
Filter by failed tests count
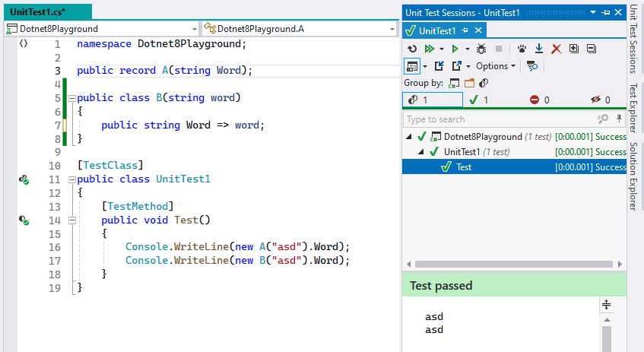coord(539,100)
